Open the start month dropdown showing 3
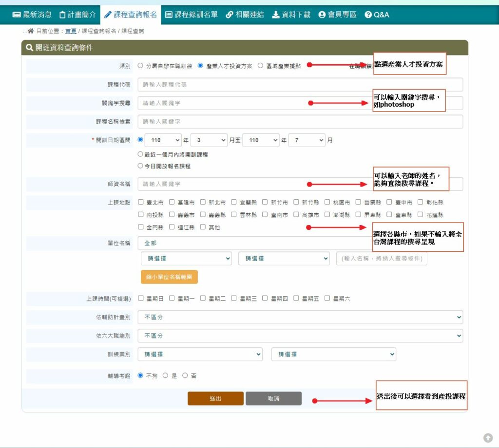 click(x=209, y=140)
